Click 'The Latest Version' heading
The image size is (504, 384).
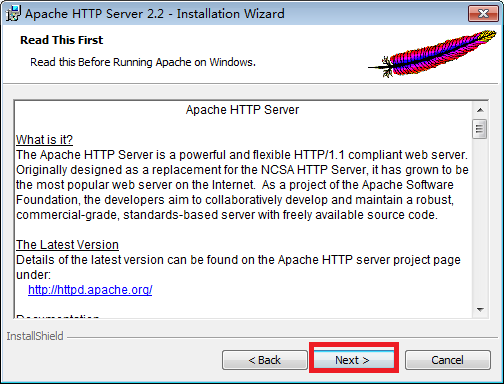click(67, 245)
